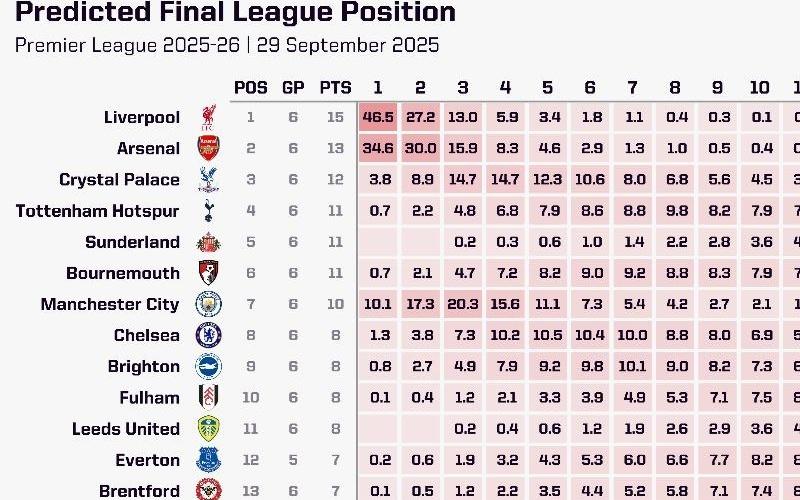
Task: Click the Bournemouth club crest
Action: pyautogui.click(x=208, y=273)
